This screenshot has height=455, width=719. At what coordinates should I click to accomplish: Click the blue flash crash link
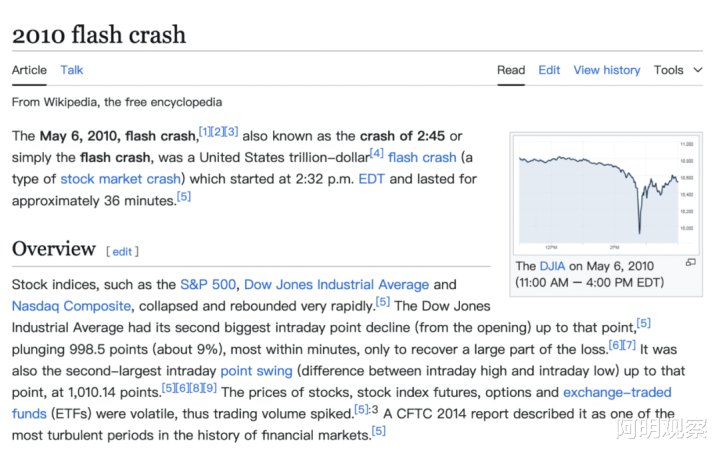[422, 157]
